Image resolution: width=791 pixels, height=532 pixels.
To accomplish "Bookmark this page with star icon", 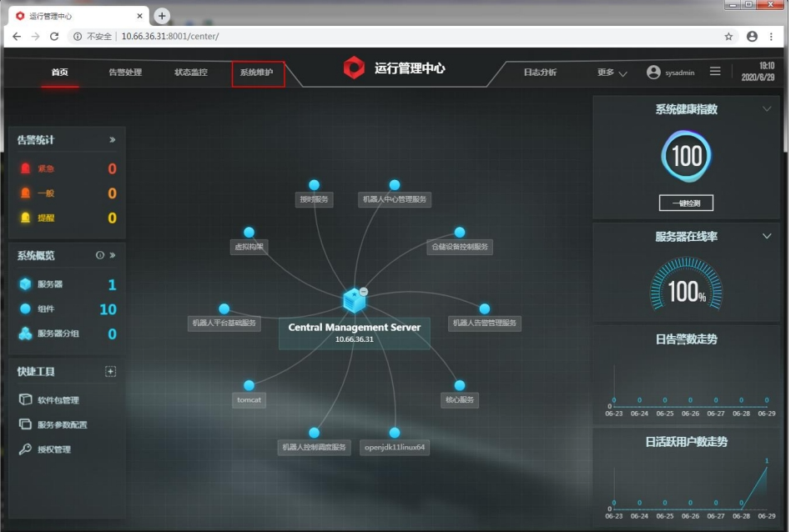I will point(728,37).
